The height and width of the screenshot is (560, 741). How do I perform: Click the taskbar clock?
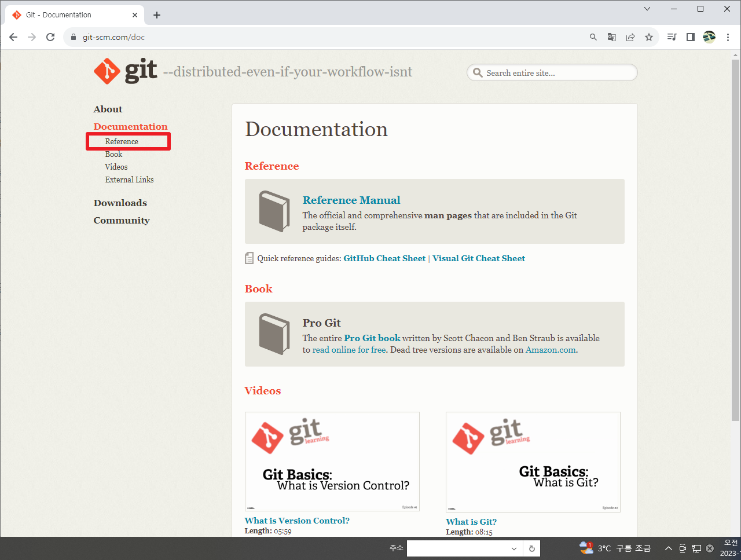coord(730,548)
